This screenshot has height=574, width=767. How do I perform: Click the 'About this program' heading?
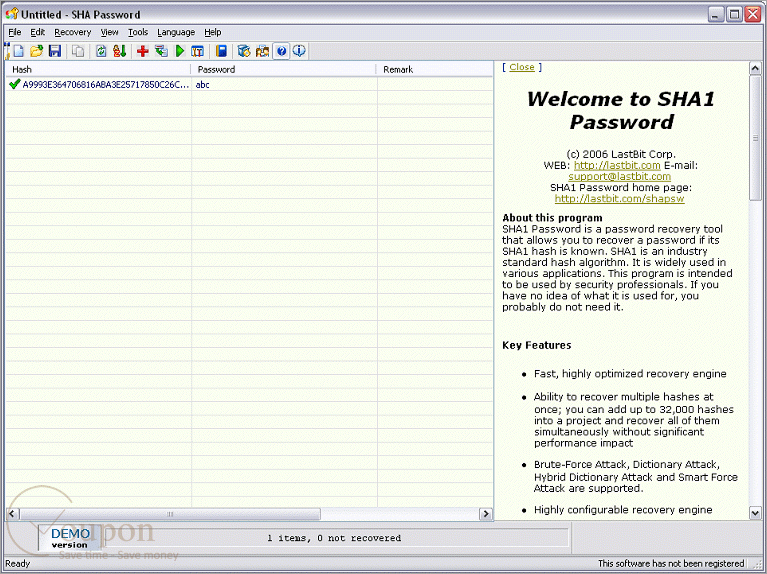[552, 218]
